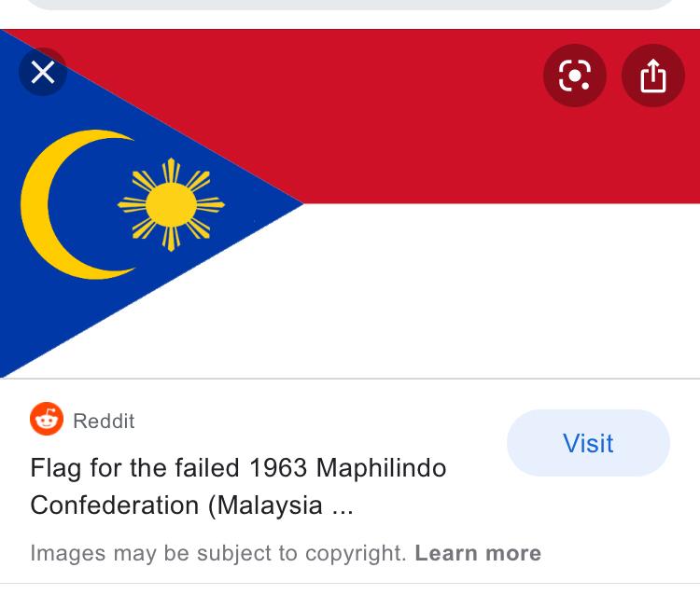Click the divider line below the flag
The width and height of the screenshot is (700, 595).
[x=350, y=379]
